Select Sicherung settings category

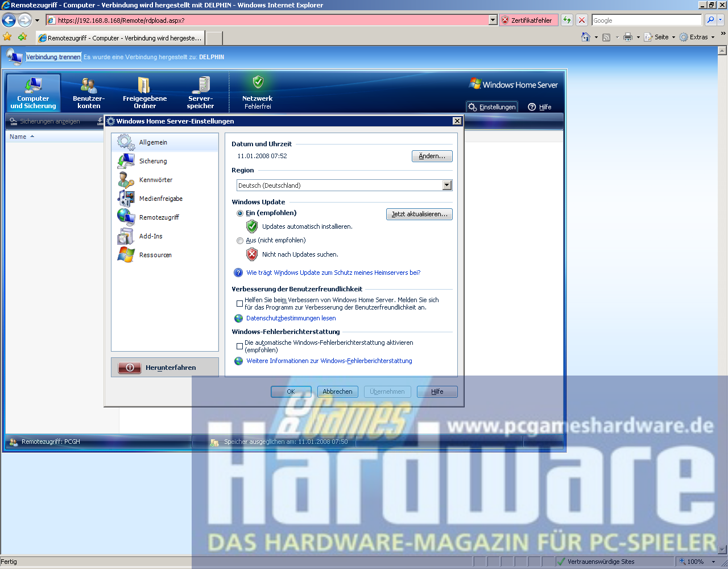[x=165, y=161]
